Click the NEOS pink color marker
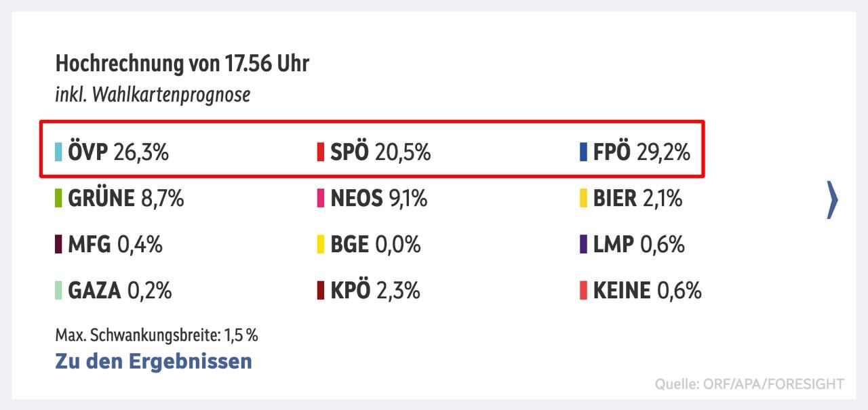The width and height of the screenshot is (868, 410). [321, 199]
